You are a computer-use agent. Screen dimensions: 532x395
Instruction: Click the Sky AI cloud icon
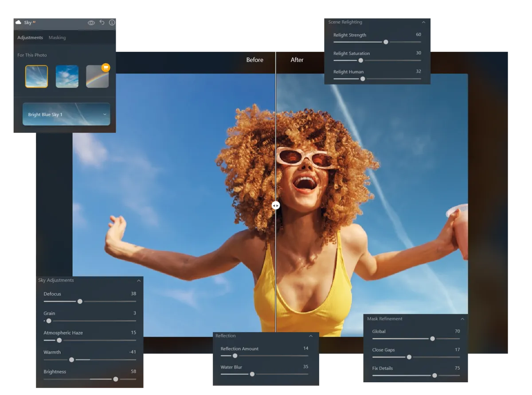[x=18, y=22]
